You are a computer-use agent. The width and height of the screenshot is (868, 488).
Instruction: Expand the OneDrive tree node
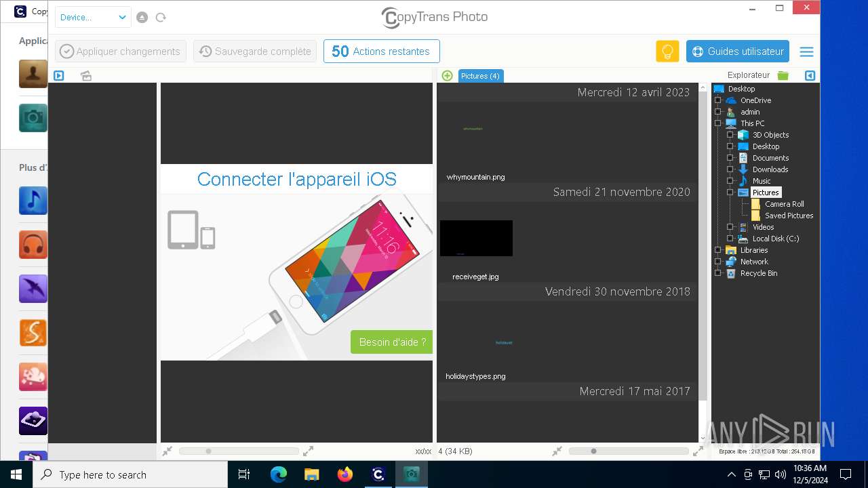(718, 100)
